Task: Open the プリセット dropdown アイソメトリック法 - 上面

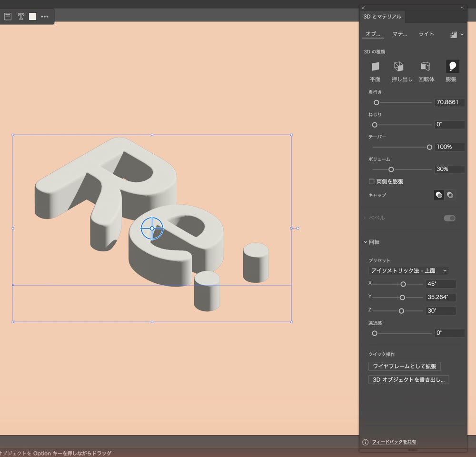Action: (x=408, y=270)
